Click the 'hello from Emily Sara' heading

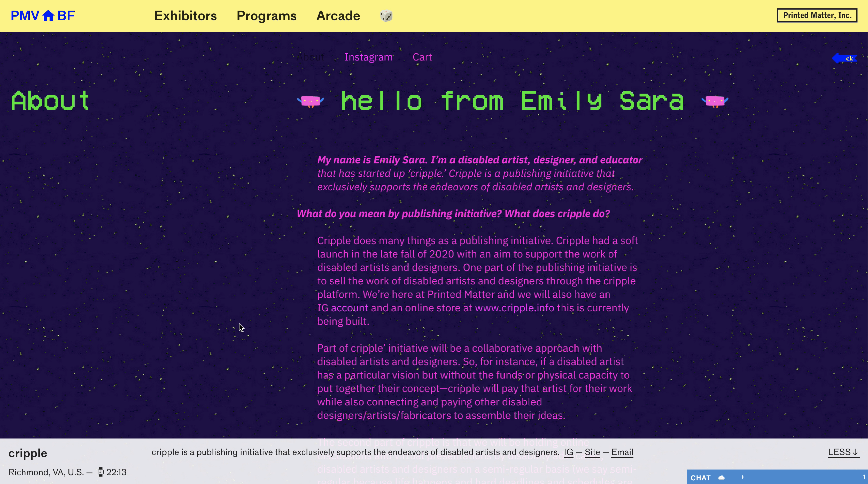512,101
